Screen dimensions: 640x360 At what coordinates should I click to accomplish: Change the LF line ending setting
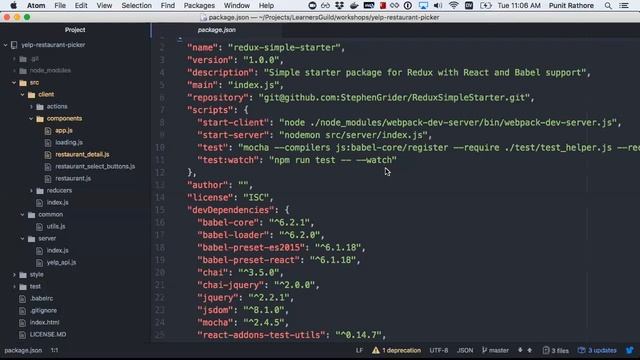359,350
